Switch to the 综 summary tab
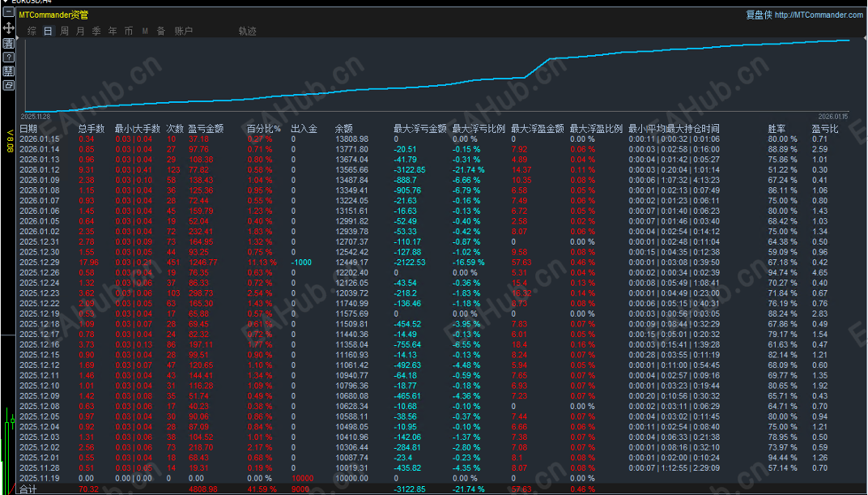868x495 pixels. pyautogui.click(x=32, y=31)
